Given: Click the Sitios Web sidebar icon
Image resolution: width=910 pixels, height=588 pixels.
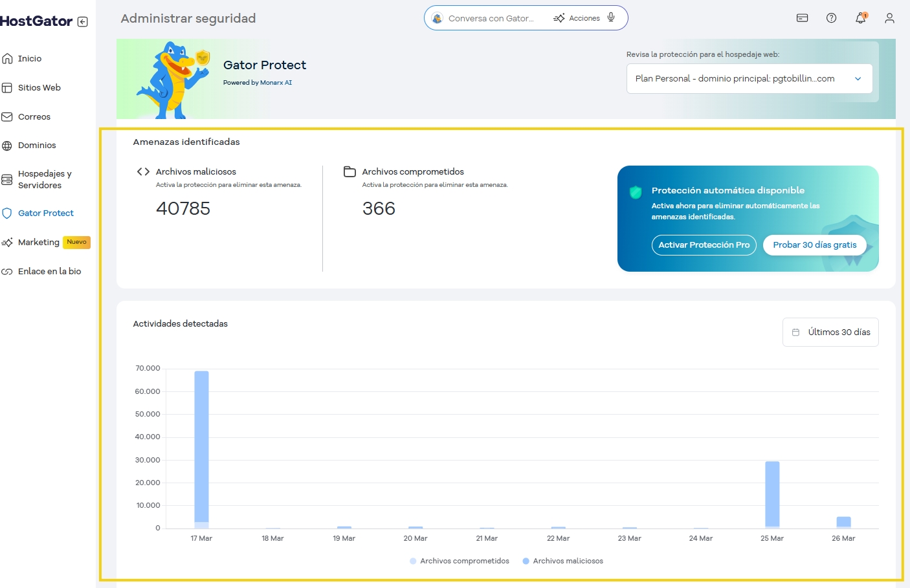Looking at the screenshot, I should click(6, 87).
